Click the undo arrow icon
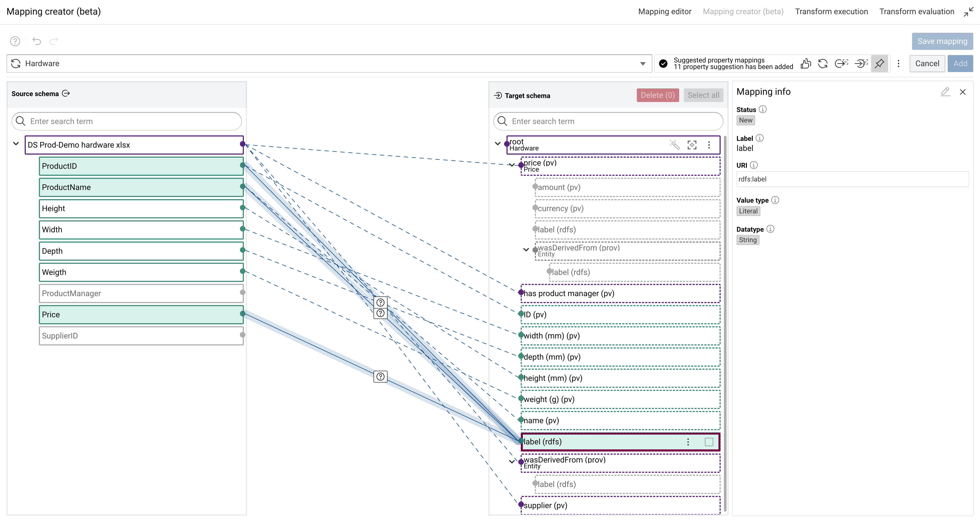Screen dimensions: 980x523 [x=36, y=41]
